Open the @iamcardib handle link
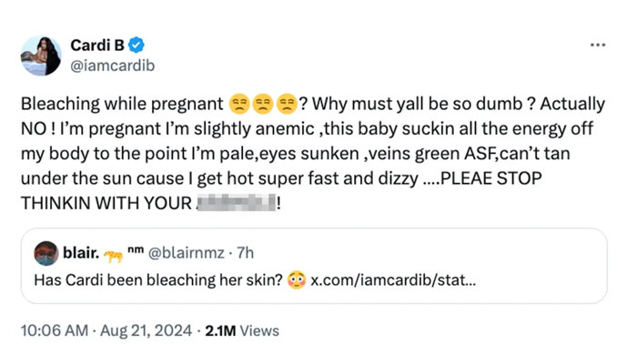This screenshot has height=364, width=637. click(x=109, y=65)
